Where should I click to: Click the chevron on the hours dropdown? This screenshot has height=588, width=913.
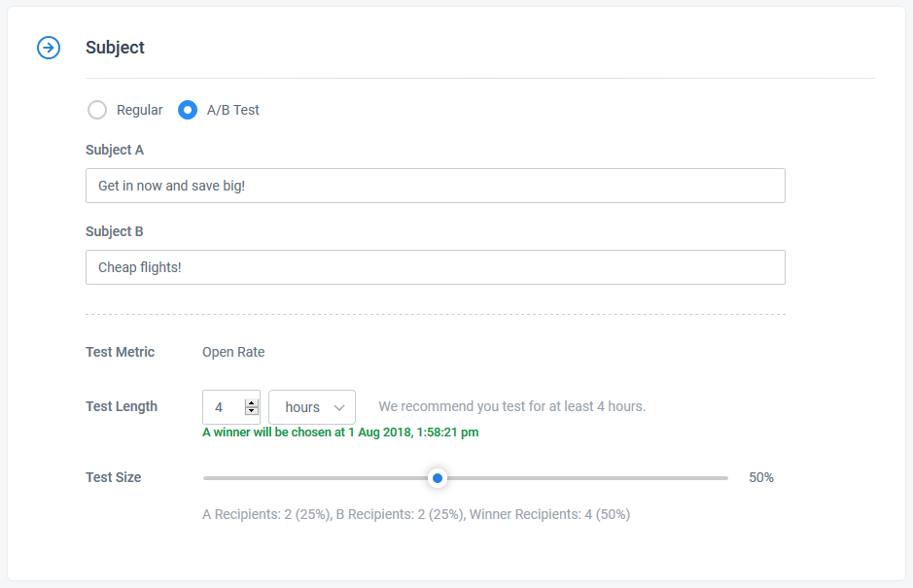pyautogui.click(x=339, y=407)
